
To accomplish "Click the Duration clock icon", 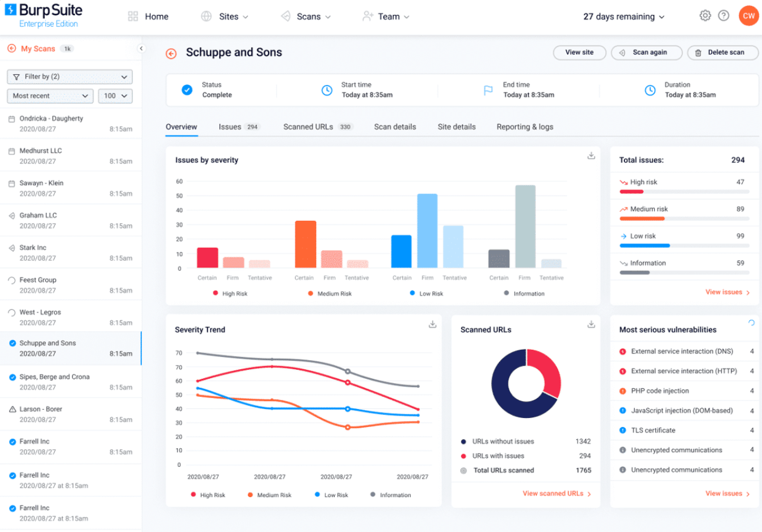I will pyautogui.click(x=650, y=90).
